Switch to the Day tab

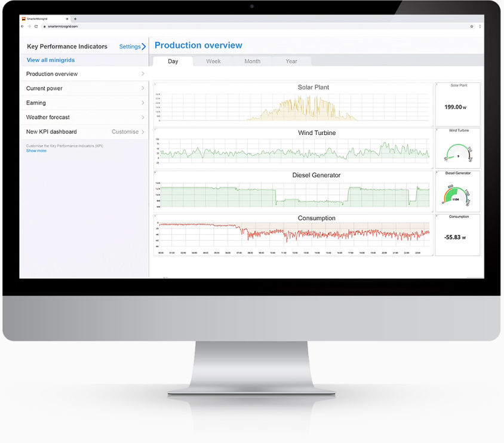173,61
